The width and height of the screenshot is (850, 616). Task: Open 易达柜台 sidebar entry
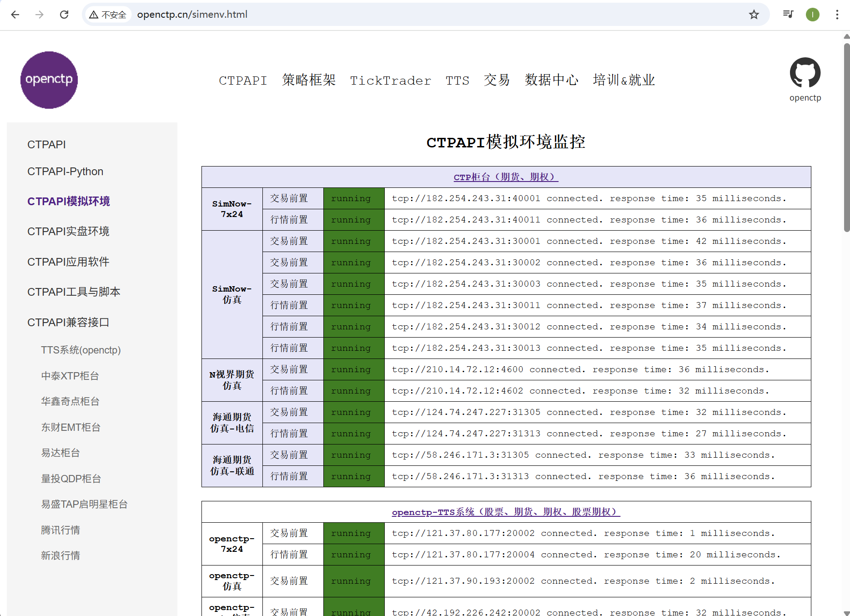point(60,453)
